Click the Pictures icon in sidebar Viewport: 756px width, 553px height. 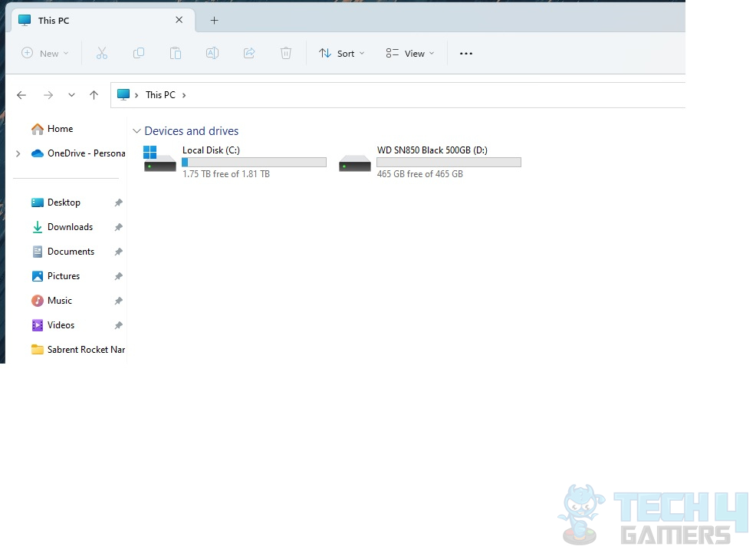(37, 276)
